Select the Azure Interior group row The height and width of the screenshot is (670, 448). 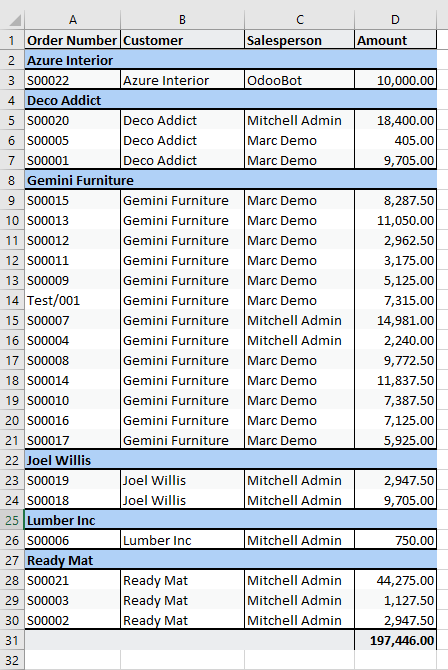click(231, 60)
